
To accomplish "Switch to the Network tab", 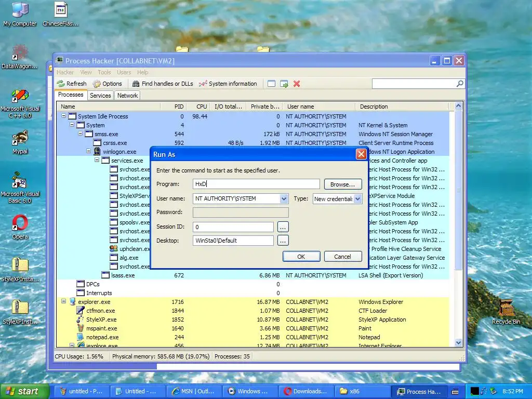I will [x=128, y=96].
